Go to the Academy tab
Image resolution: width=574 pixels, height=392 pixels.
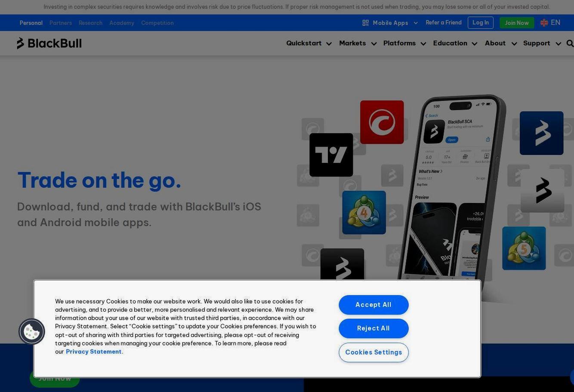(x=122, y=23)
